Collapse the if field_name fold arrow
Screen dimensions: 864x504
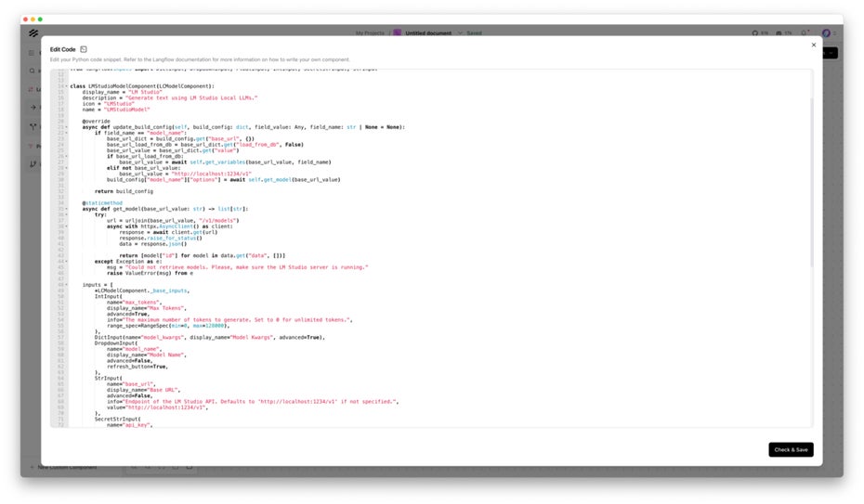point(67,133)
